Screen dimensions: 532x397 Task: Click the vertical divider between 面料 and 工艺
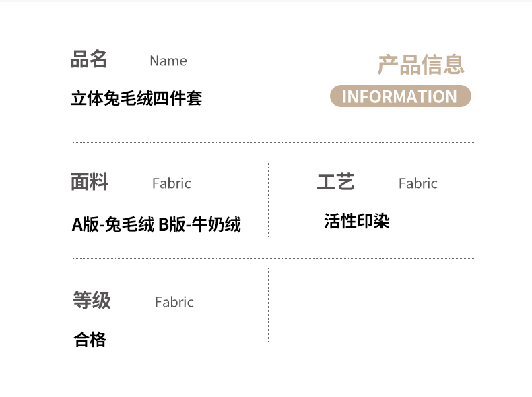point(269,200)
